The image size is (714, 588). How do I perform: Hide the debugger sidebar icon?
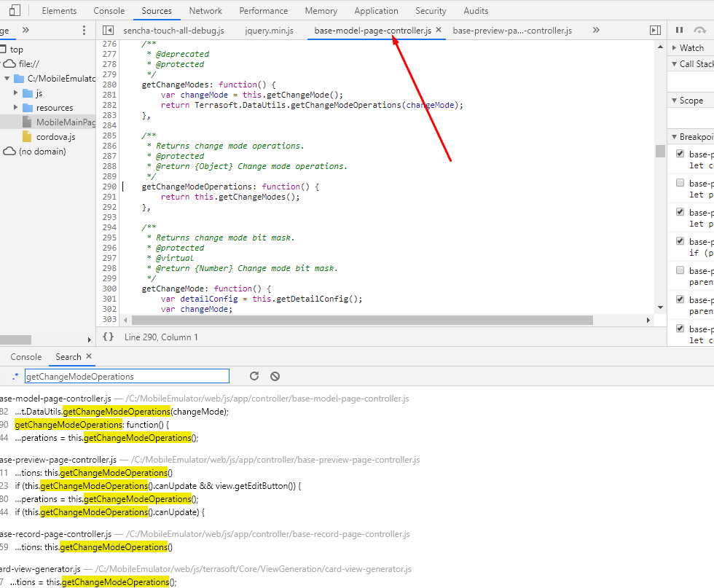(655, 30)
